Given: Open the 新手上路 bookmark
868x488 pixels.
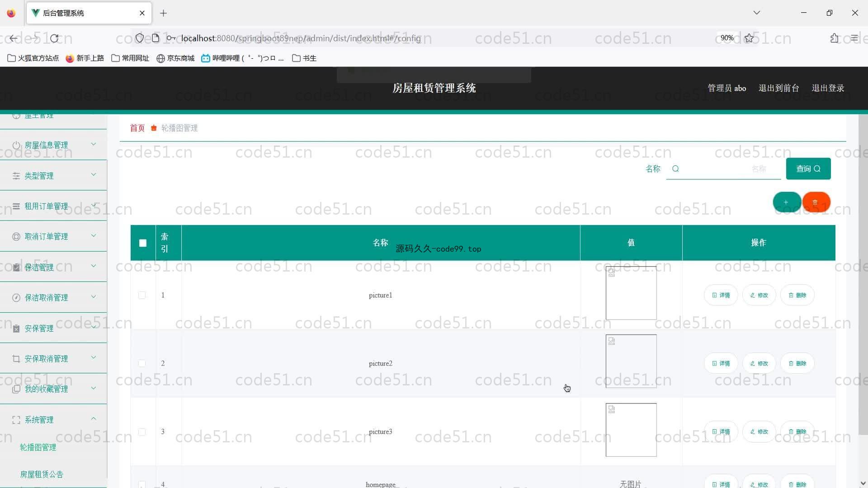Looking at the screenshot, I should pos(85,58).
